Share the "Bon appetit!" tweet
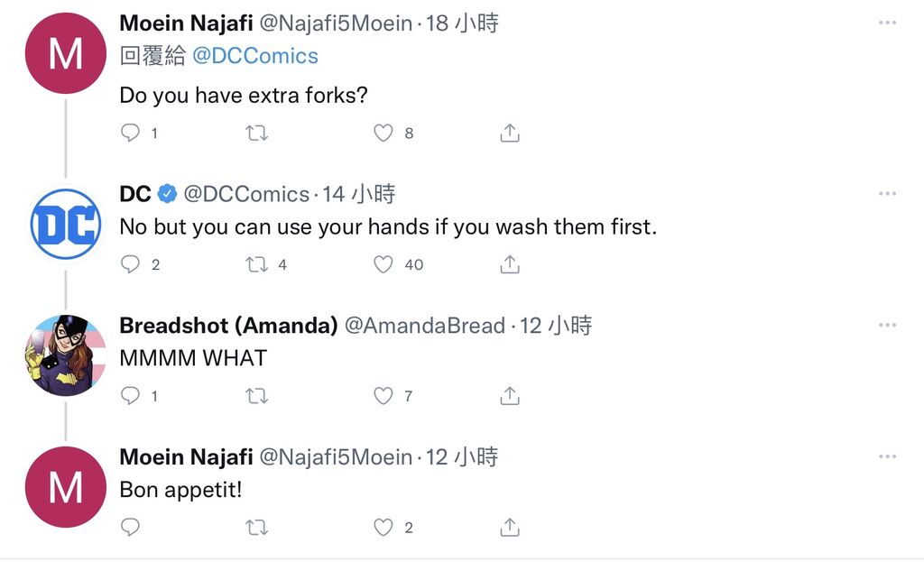 (x=510, y=528)
